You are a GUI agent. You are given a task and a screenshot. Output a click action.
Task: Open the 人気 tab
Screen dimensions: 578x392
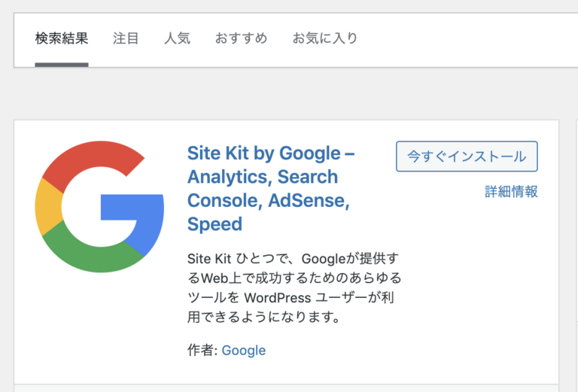(177, 38)
